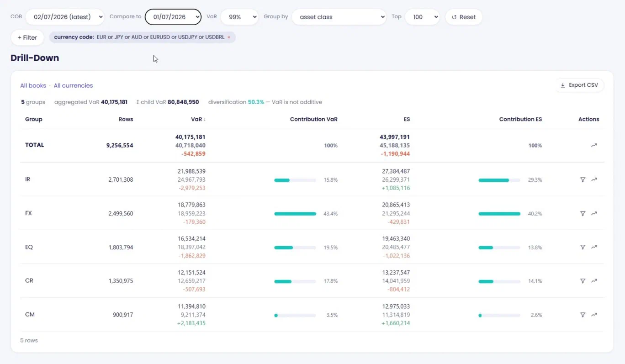
Task: Click the currency code filter chip text
Action: 139,37
